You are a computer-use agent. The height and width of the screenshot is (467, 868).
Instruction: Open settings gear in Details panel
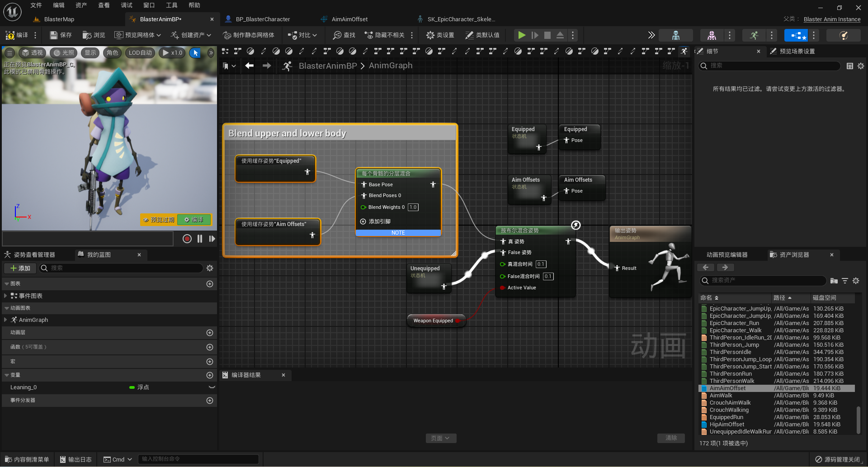(x=861, y=66)
